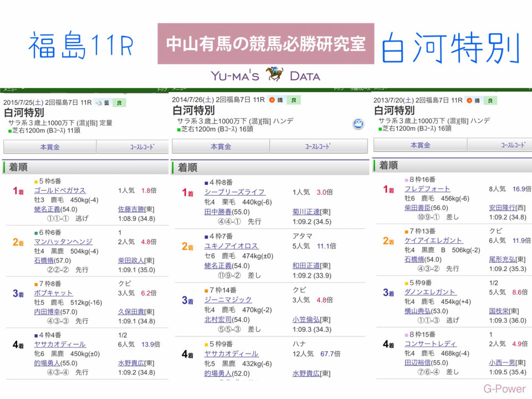Open jockey link 内田博幸
The width and height of the screenshot is (532, 399).
point(47,312)
